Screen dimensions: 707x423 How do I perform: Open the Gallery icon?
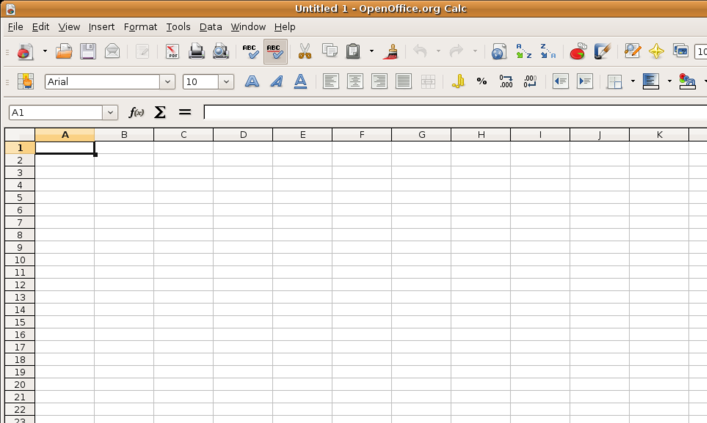[680, 51]
